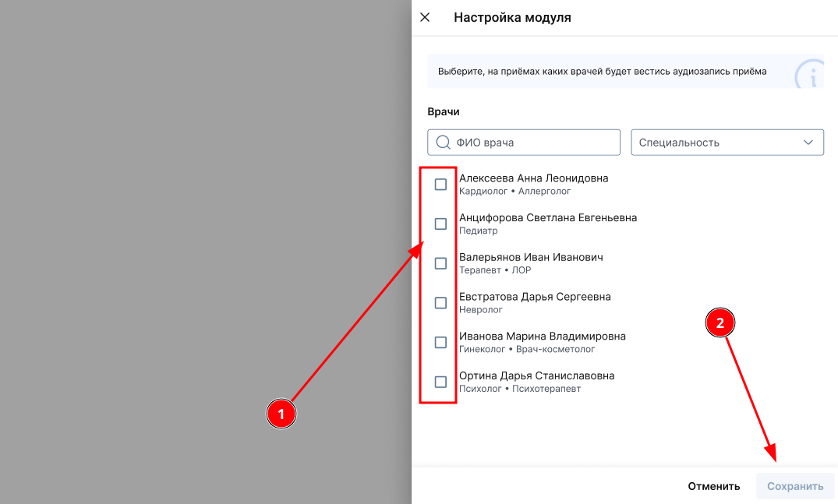Select the checkbox for Евстратова Дарья Сергеевна
This screenshot has width=838, height=504.
[x=440, y=303]
